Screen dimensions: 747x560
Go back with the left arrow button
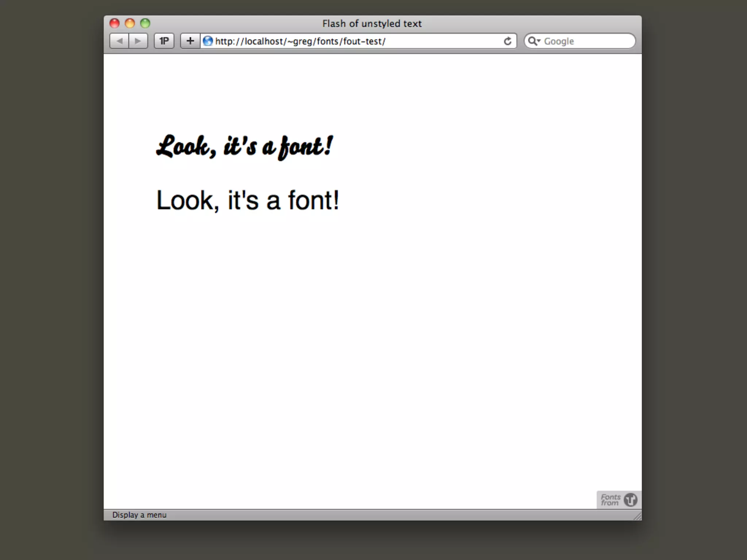click(119, 41)
